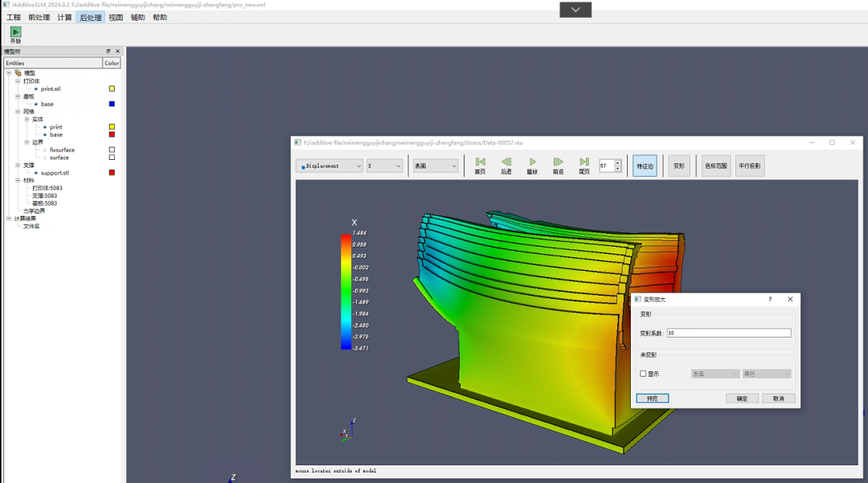Play the animation with 播放 button
Screen dimensions: 868x483
532,166
